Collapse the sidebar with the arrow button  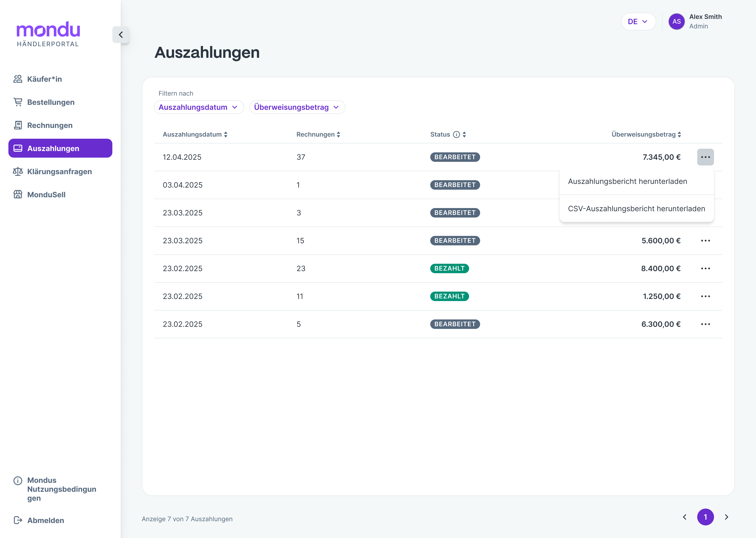point(121,35)
